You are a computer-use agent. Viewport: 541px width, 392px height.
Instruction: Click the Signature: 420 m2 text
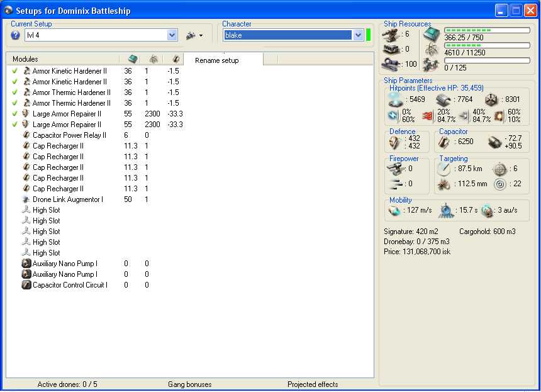pyautogui.click(x=411, y=232)
